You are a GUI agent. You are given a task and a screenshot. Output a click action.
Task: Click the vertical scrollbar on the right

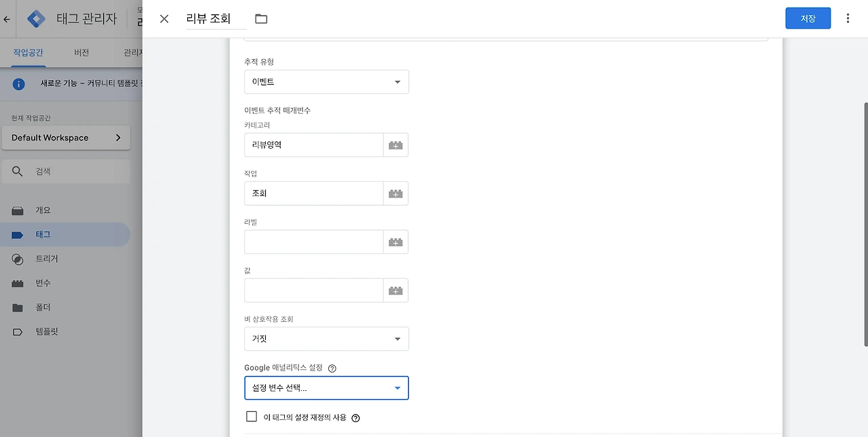click(x=865, y=224)
